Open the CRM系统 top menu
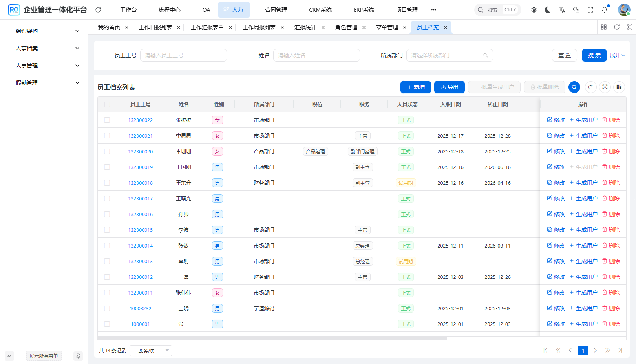636x364 pixels. coord(320,10)
